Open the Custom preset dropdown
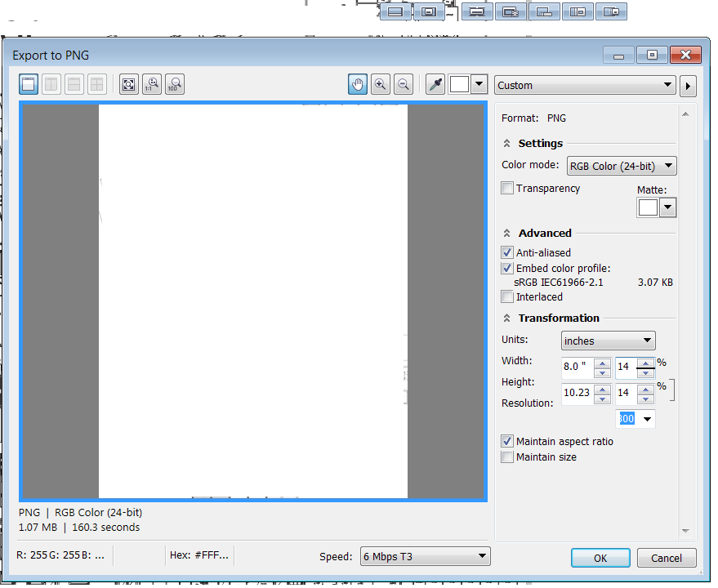 pyautogui.click(x=585, y=86)
